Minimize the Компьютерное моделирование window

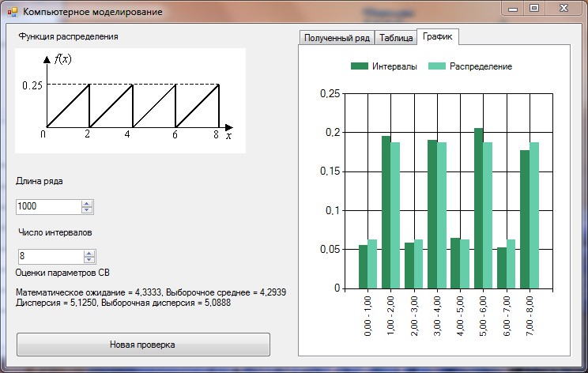pos(513,9)
